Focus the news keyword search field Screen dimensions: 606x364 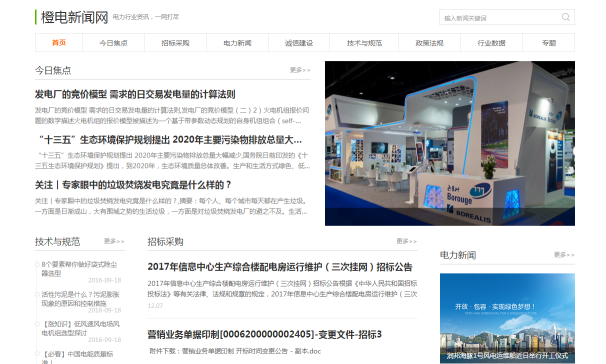tap(500, 17)
